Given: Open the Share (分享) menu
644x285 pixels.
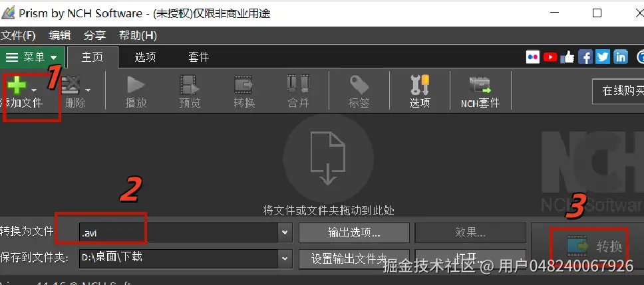Looking at the screenshot, I should point(95,36).
